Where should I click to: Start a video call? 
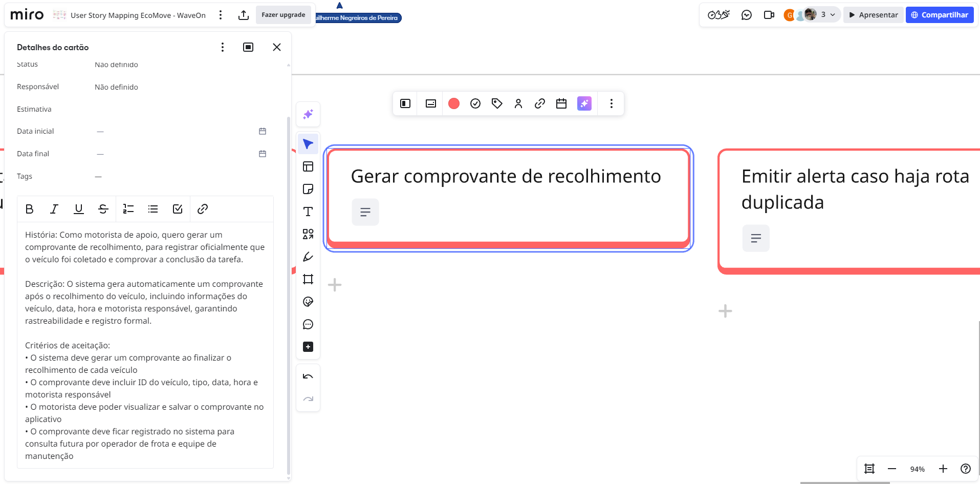[x=769, y=15]
